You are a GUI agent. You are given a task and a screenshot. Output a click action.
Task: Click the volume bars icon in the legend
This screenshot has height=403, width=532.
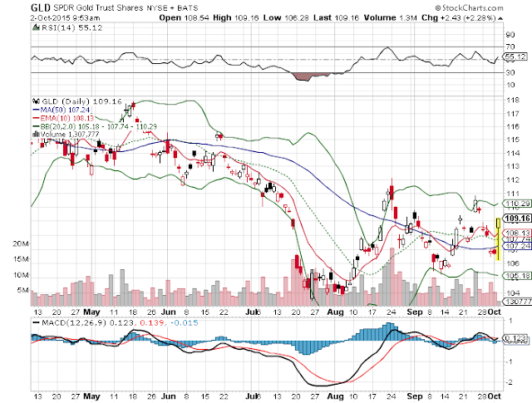click(36, 134)
